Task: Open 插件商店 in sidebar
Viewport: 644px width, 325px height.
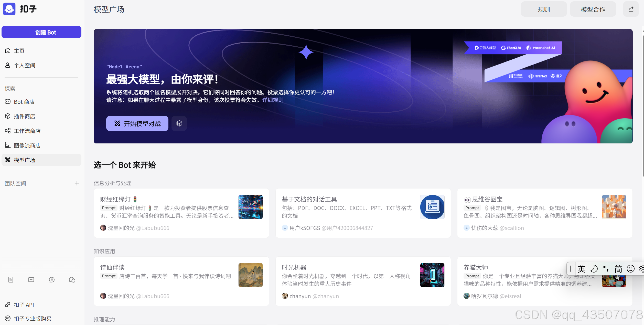Action: coord(24,116)
